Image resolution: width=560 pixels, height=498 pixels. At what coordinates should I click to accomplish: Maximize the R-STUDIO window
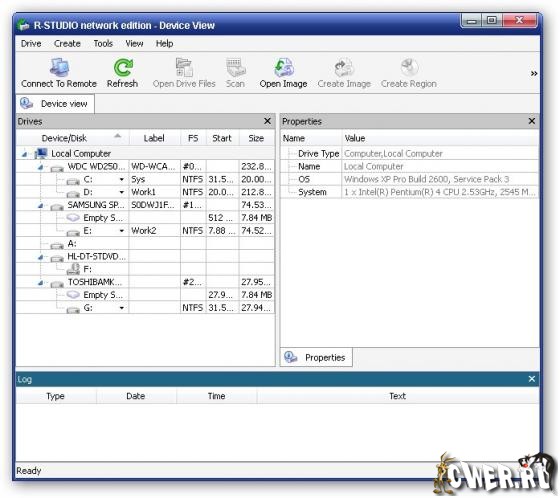click(x=492, y=20)
